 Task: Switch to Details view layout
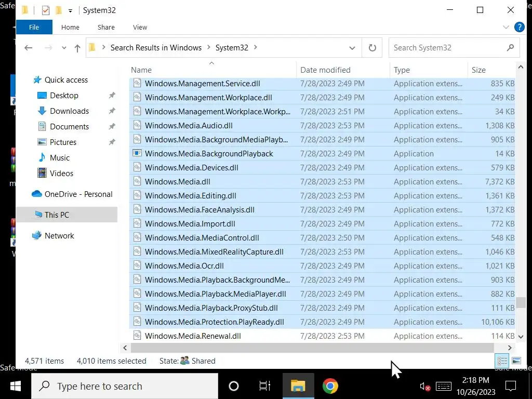click(x=502, y=361)
